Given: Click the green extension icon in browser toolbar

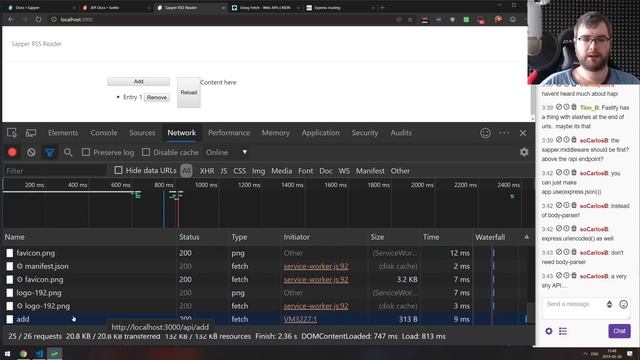Looking at the screenshot, I should click(466, 20).
